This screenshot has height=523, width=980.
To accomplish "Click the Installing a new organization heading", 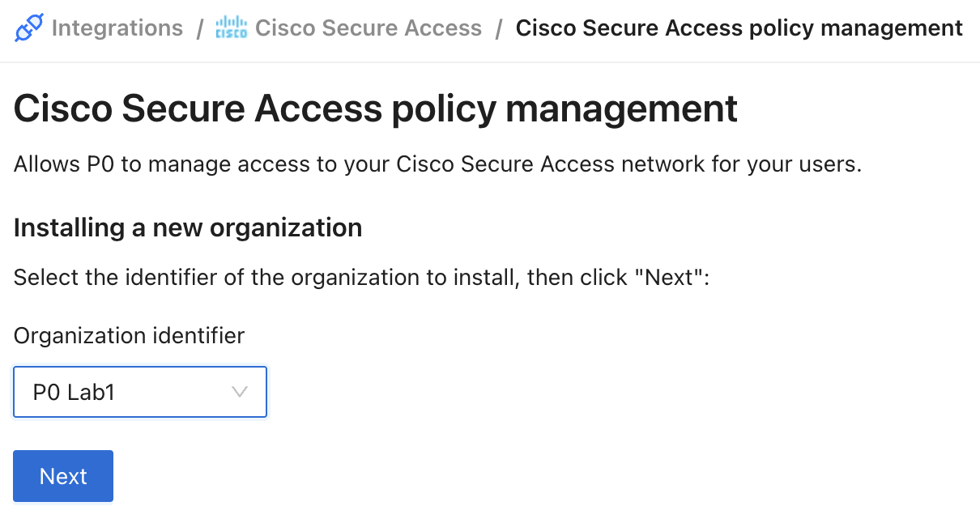I will (x=187, y=227).
